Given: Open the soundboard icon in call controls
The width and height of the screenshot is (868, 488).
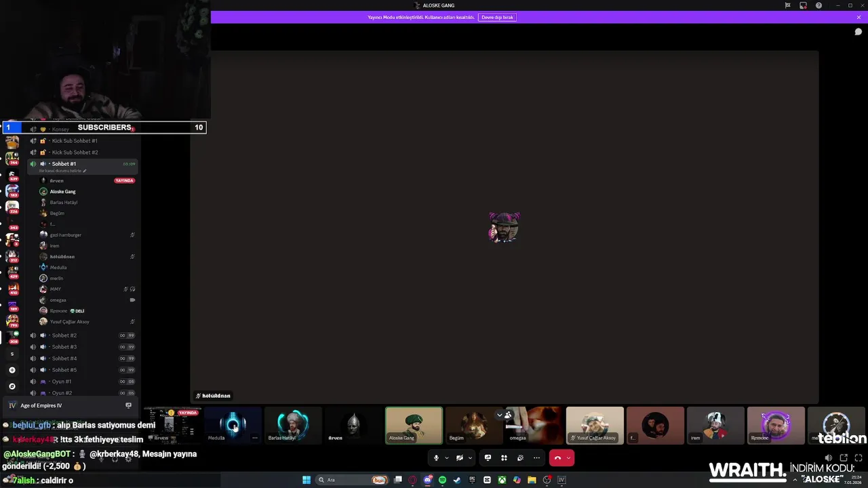Looking at the screenshot, I should (x=520, y=457).
